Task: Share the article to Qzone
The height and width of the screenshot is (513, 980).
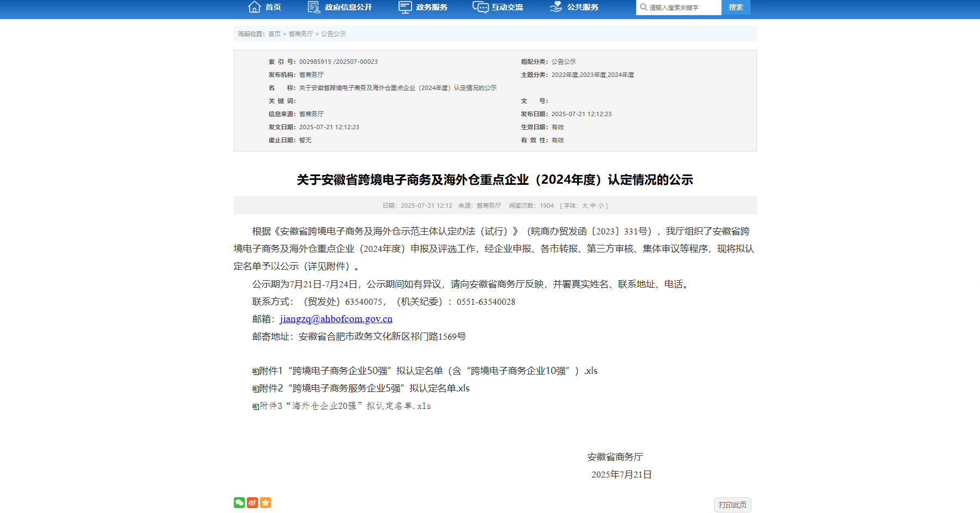Action: pyautogui.click(x=265, y=502)
